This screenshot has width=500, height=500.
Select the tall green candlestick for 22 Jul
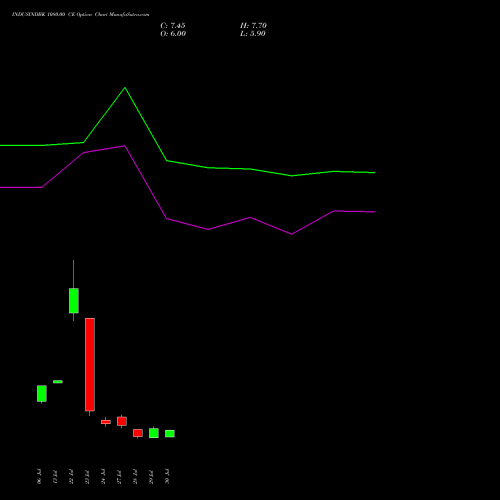(74, 301)
